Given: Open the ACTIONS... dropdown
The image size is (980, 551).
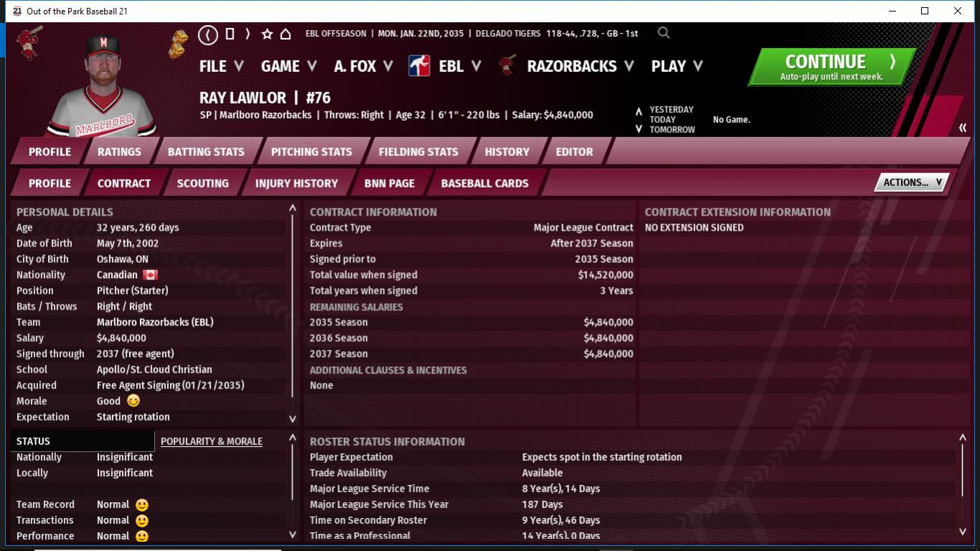Looking at the screenshot, I should point(912,182).
